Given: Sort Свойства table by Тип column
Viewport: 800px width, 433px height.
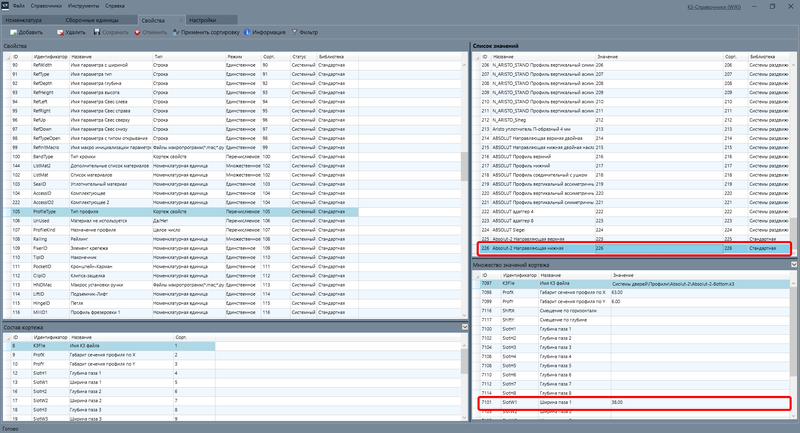Looking at the screenshot, I should tap(188, 57).
